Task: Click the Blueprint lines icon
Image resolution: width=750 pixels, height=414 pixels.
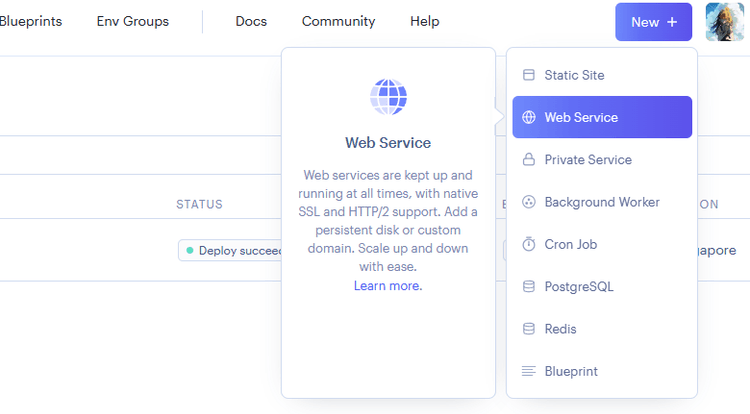Action: coord(529,371)
